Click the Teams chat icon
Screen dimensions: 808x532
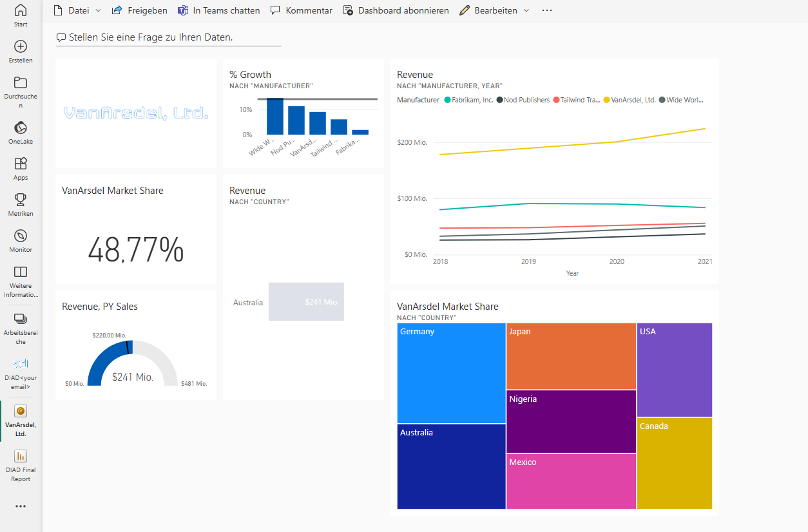(x=182, y=10)
